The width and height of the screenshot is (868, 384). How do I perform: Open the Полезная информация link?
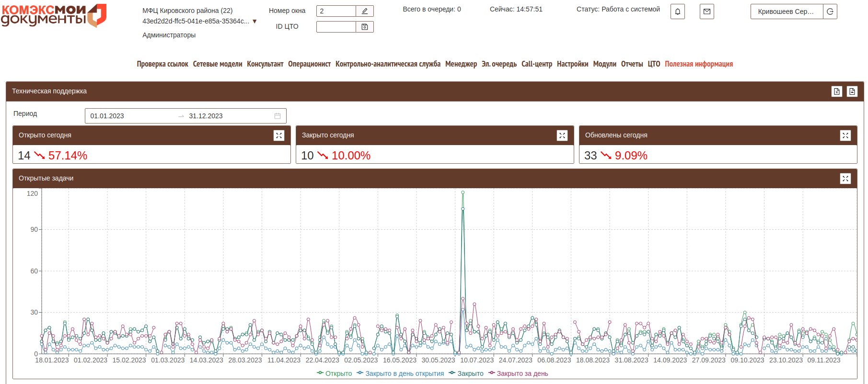click(698, 64)
